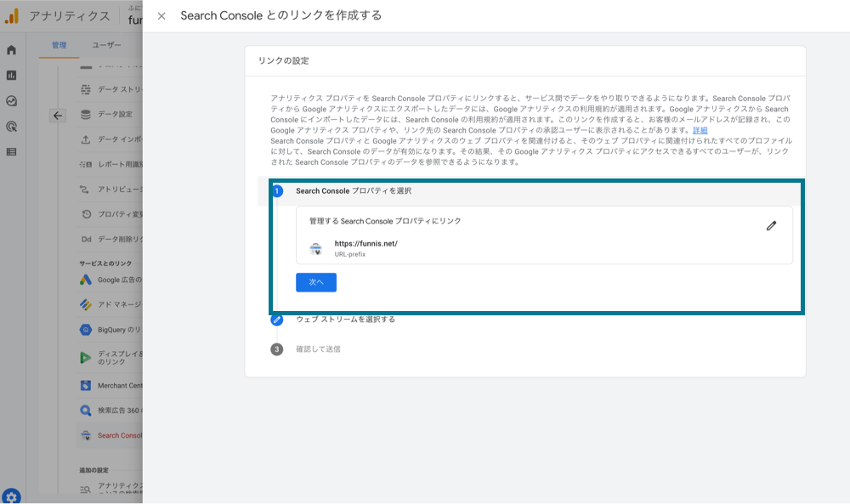The image size is (850, 504).
Task: Open step 確認して送信
Action: tap(318, 349)
